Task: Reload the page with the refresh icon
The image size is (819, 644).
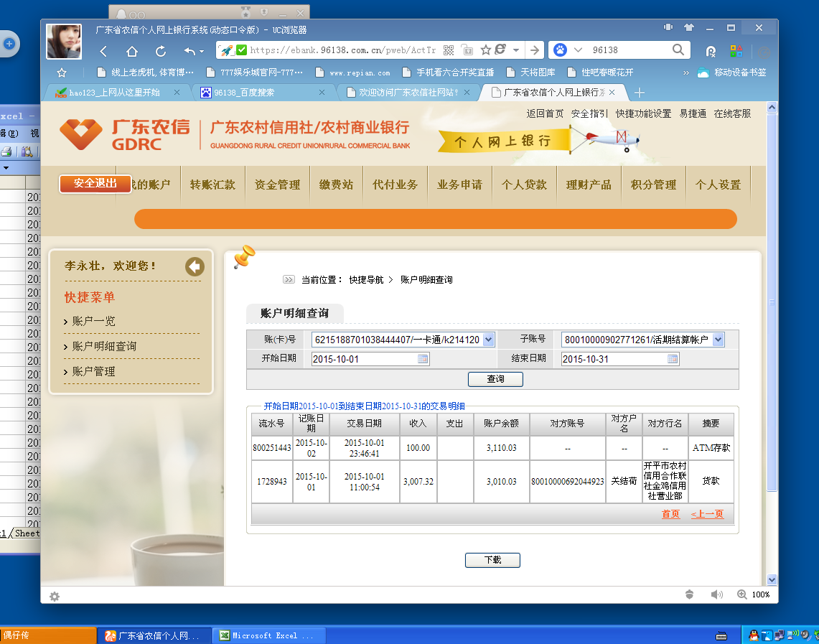Action: click(x=161, y=51)
